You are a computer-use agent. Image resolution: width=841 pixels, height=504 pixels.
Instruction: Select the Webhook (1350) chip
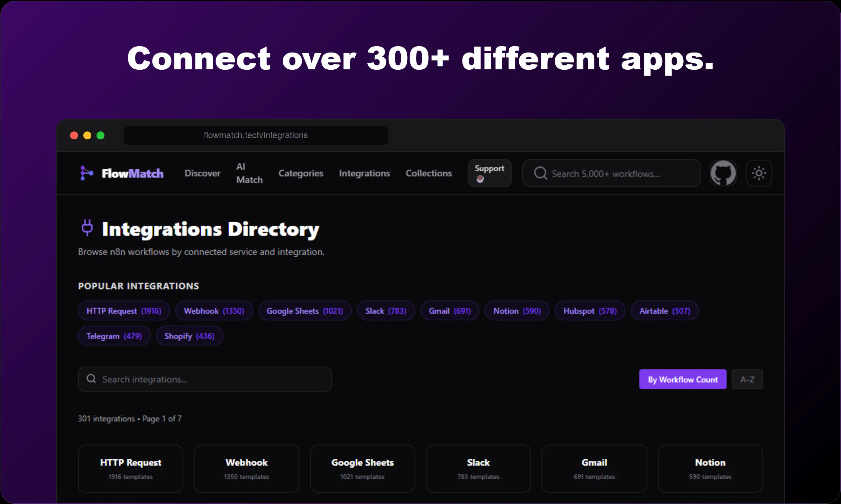214,311
